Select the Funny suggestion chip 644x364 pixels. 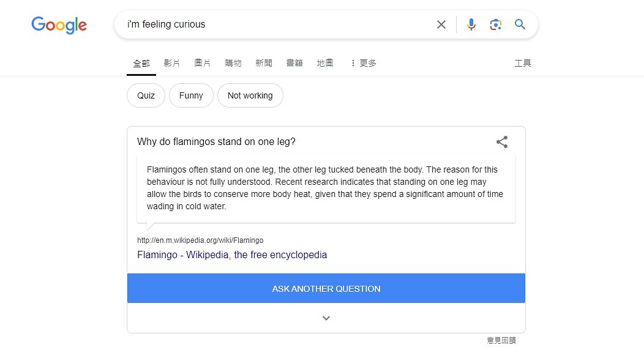coord(191,95)
